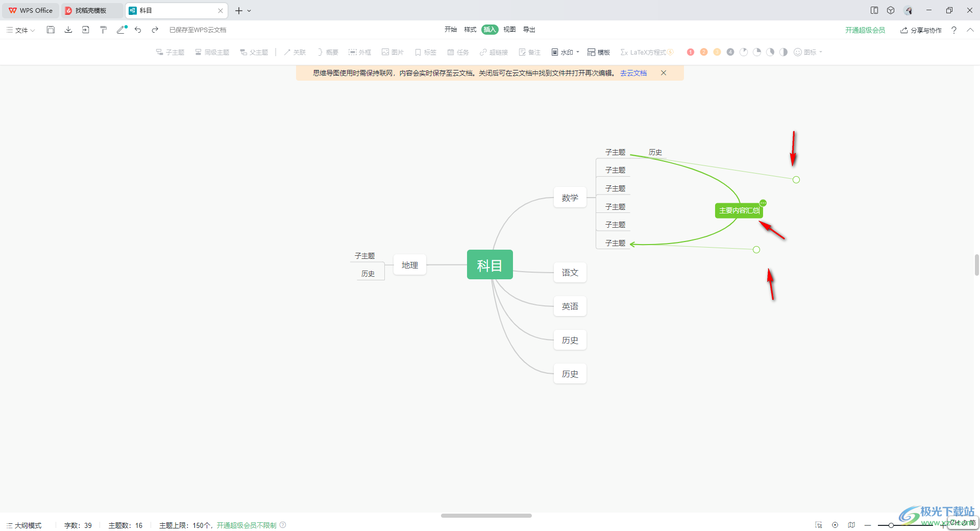Dismiss the orange cloud save notice banner
This screenshot has width=980, height=531.
pos(664,73)
